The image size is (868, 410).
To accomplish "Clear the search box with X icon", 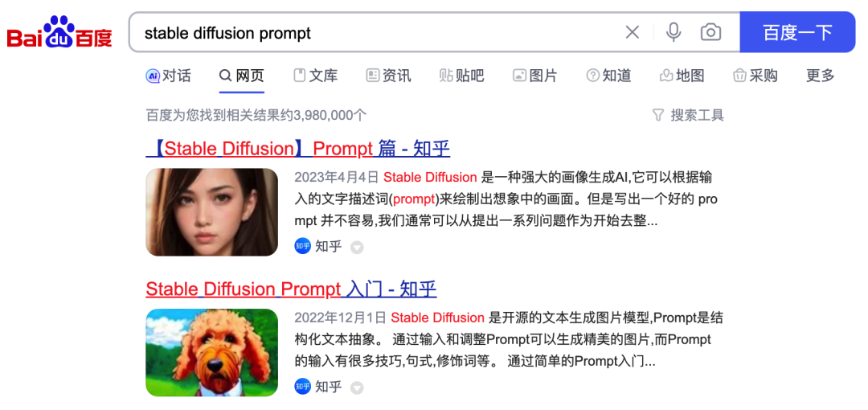I will tap(633, 33).
